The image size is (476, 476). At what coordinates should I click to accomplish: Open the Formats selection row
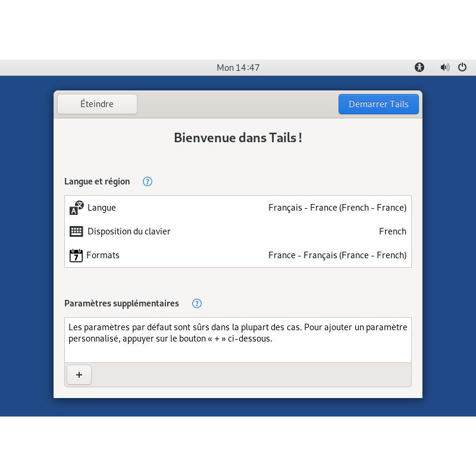click(238, 255)
